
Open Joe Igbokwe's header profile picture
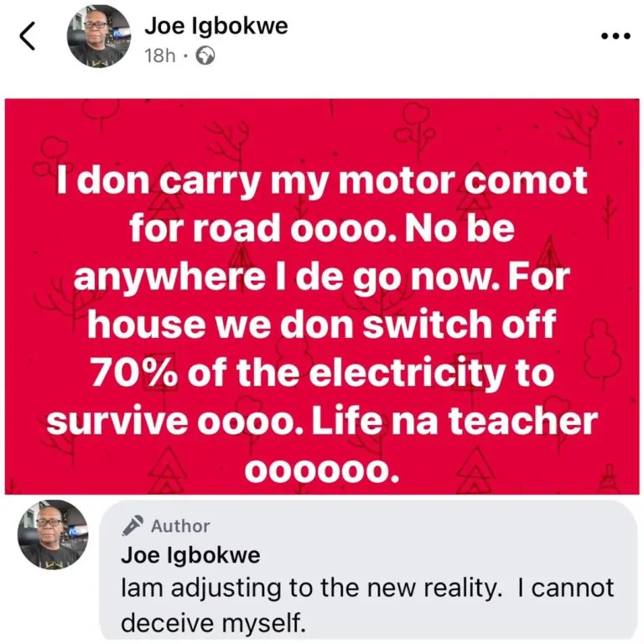coord(99,36)
